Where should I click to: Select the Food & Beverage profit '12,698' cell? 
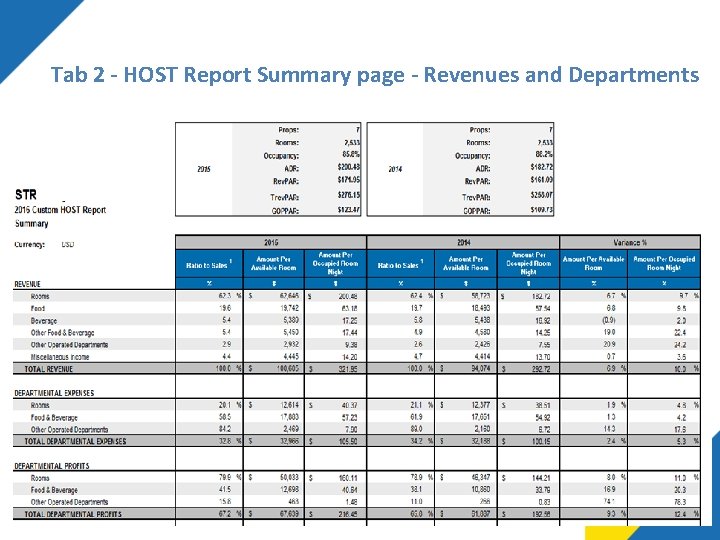(289, 490)
